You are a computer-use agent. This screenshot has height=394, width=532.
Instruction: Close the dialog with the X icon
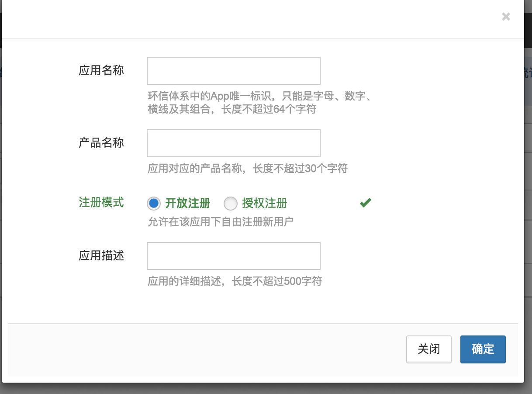pos(506,17)
